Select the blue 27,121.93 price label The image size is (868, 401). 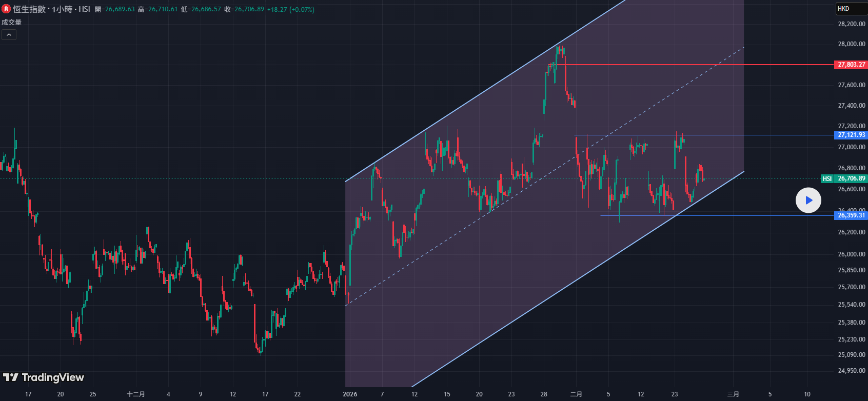(x=851, y=135)
